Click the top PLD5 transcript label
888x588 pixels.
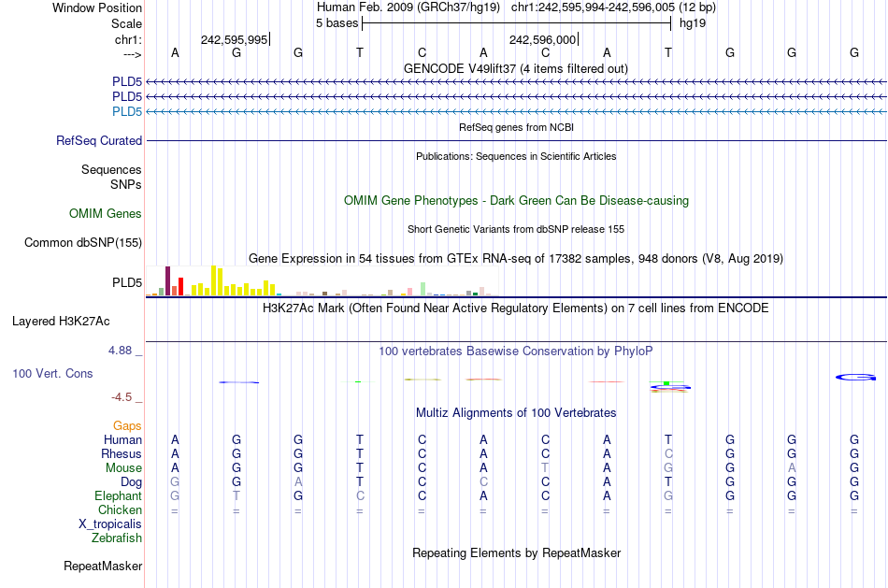127,82
